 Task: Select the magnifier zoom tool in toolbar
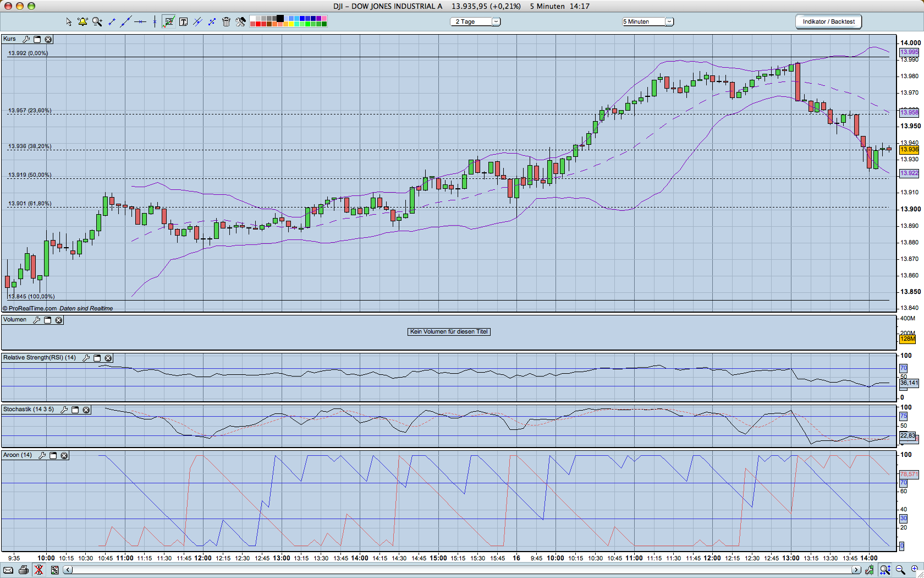97,21
